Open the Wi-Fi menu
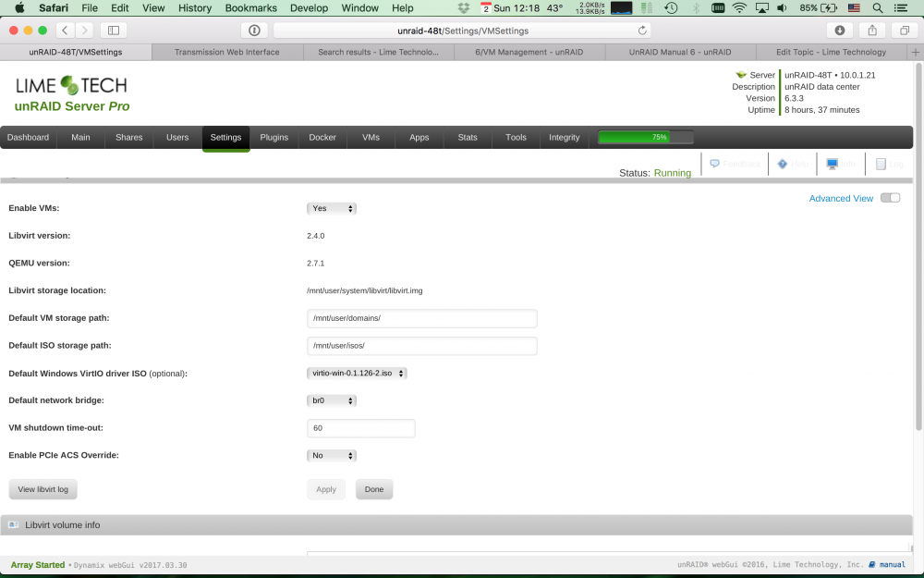 (739, 7)
